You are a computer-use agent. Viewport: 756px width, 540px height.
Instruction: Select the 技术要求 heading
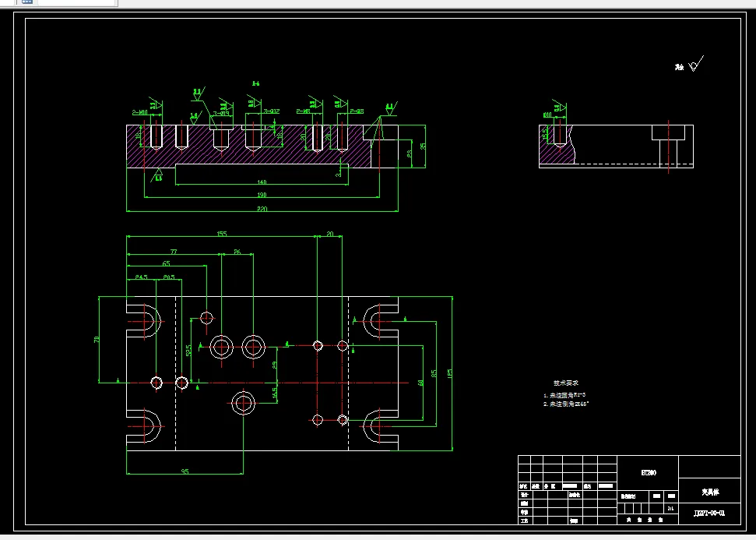click(x=566, y=383)
